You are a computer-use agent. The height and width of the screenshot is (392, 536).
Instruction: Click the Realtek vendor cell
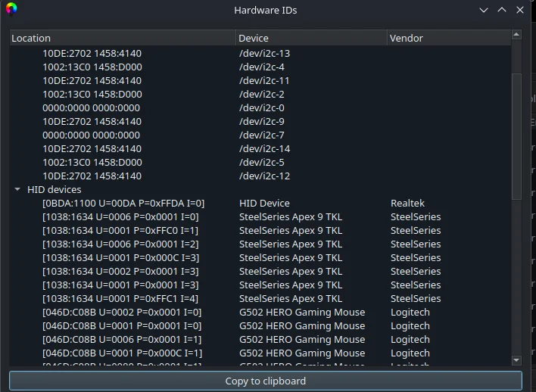pos(407,204)
